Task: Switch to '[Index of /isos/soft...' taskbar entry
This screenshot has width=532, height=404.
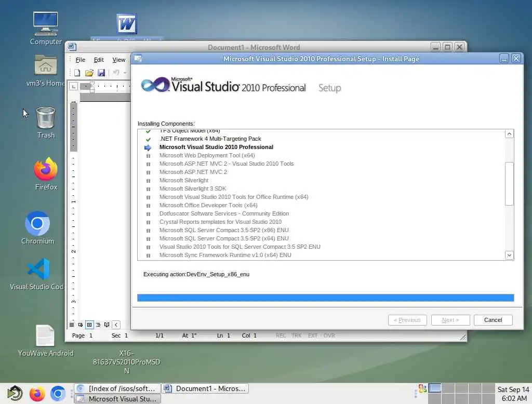Action: pyautogui.click(x=117, y=388)
